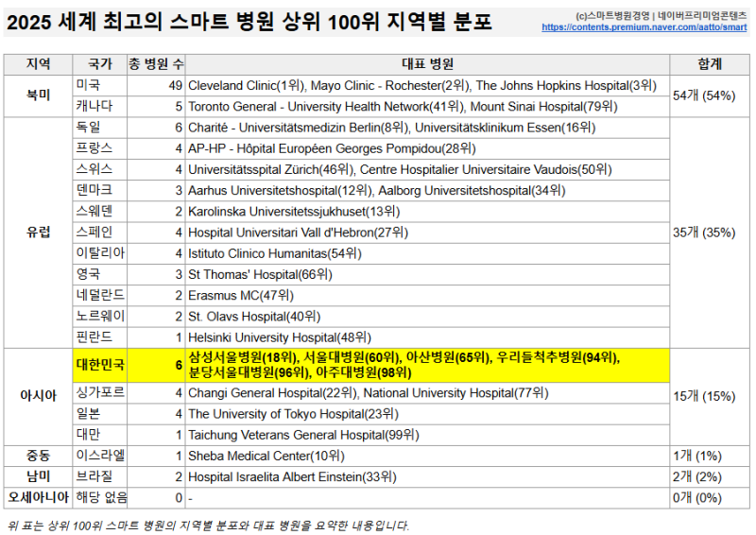The width and height of the screenshot is (756, 535).
Task: Select the '대표 병원' column header
Action: (x=427, y=64)
